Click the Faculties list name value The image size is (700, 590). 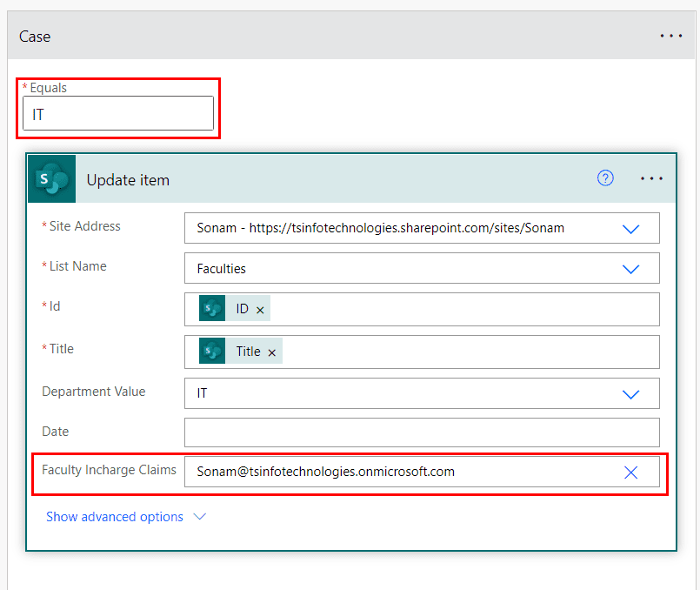click(x=222, y=268)
